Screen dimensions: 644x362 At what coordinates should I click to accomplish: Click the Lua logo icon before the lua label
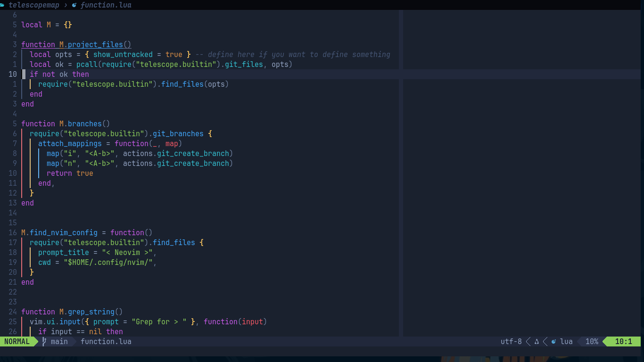click(x=553, y=341)
